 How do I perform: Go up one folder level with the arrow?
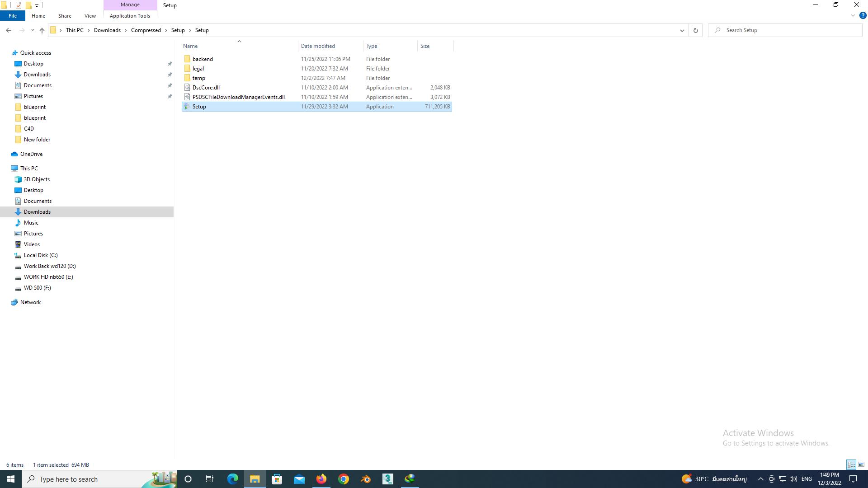(42, 30)
